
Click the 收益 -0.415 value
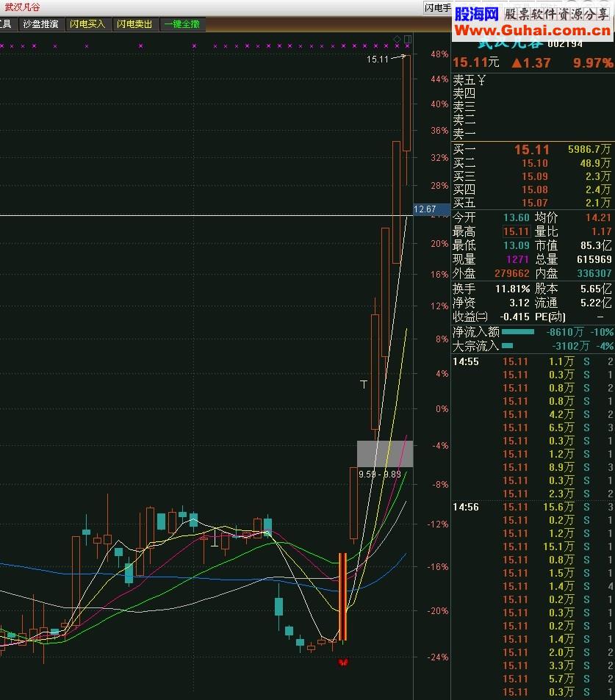point(514,317)
